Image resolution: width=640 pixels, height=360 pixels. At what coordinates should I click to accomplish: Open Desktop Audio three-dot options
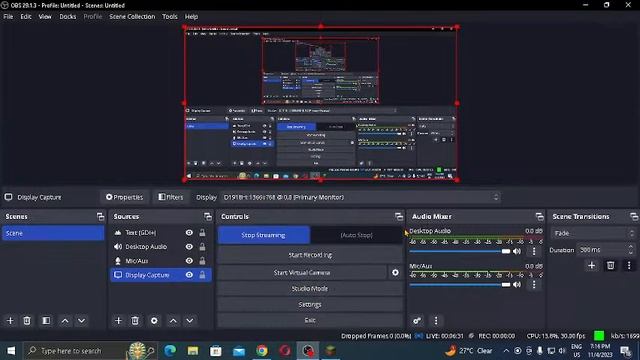tap(534, 251)
